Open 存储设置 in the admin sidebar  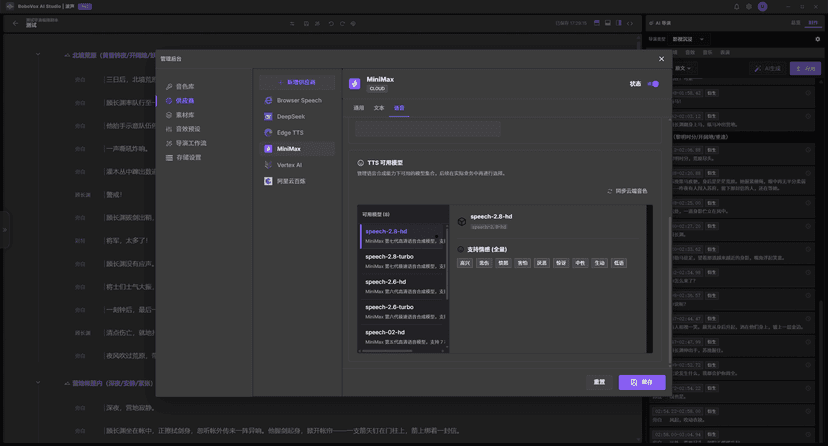click(188, 157)
